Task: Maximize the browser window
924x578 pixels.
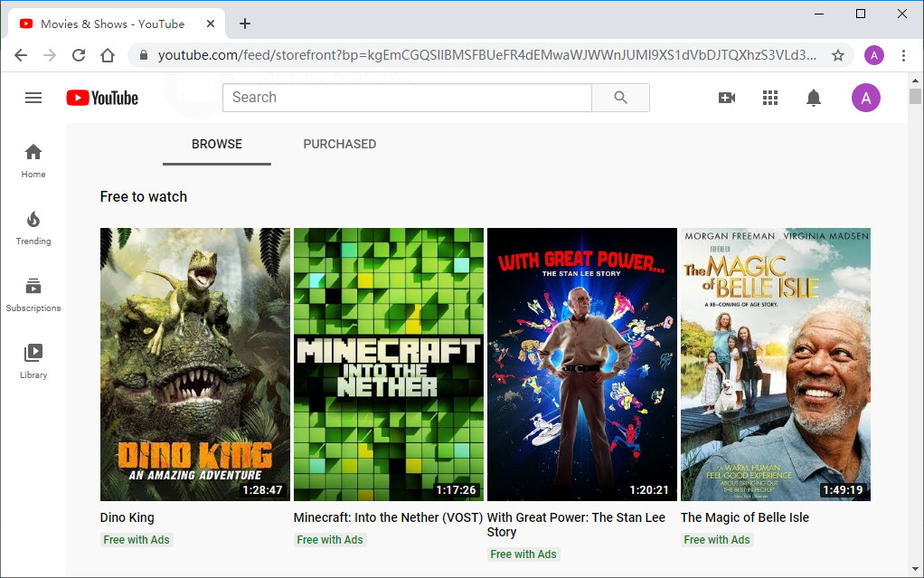Action: coord(861,14)
